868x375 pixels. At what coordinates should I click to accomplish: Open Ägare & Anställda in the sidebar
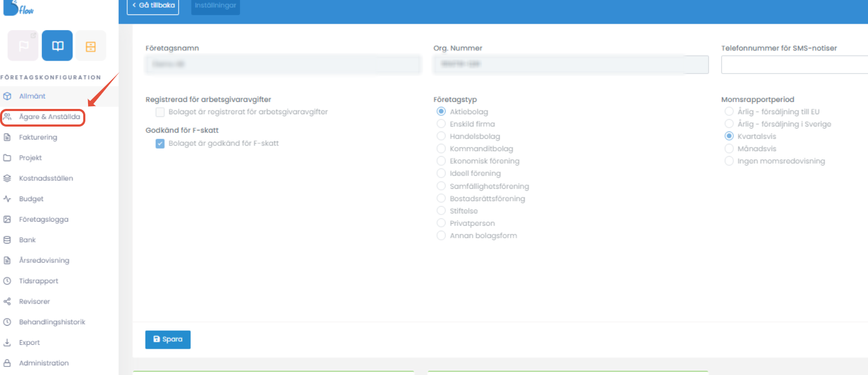pyautogui.click(x=49, y=116)
